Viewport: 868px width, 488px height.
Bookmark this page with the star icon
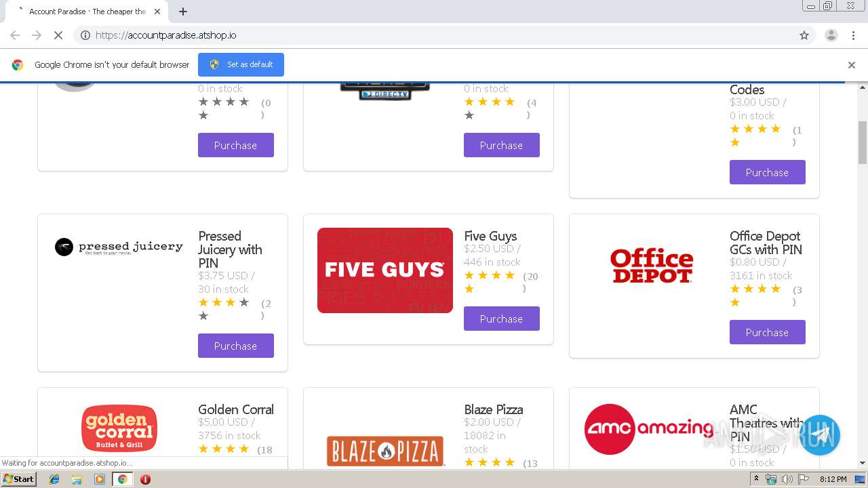tap(804, 35)
